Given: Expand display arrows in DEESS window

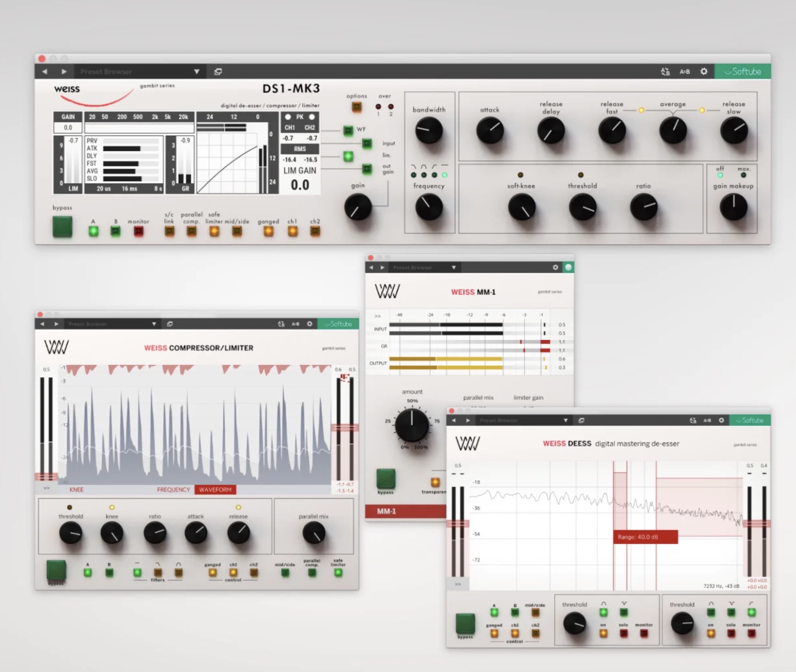Looking at the screenshot, I should coord(458,584).
